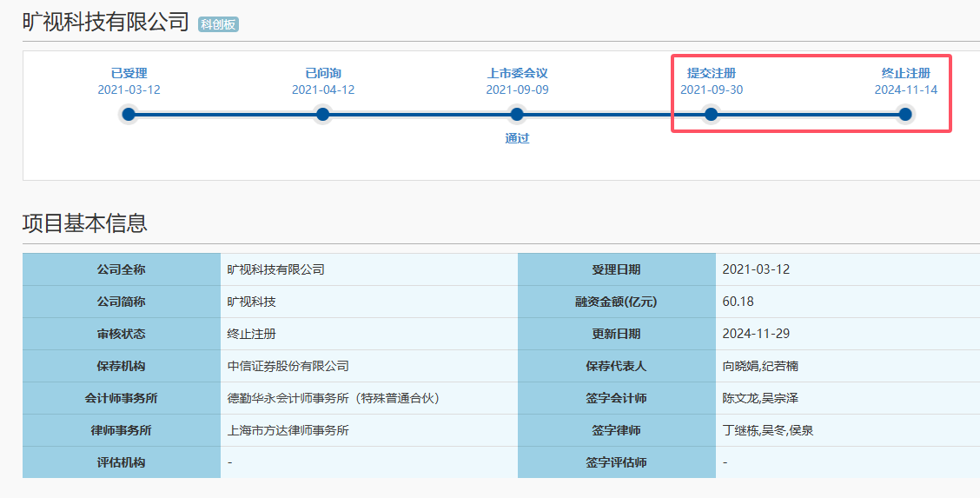Click the 上海市方达律师事务所 cell
Viewport: 980px width, 498px height.
pyautogui.click(x=368, y=430)
